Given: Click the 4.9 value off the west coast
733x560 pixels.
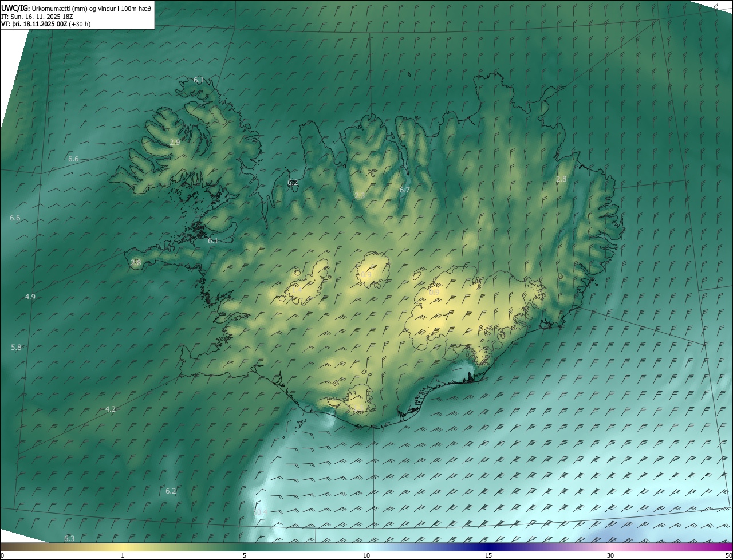Looking at the screenshot, I should coord(30,297).
